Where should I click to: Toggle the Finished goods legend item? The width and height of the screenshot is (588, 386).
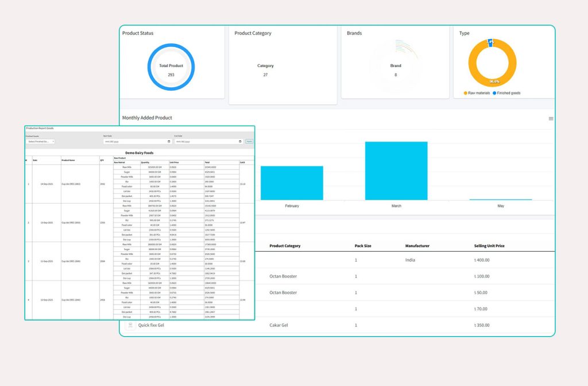point(506,93)
